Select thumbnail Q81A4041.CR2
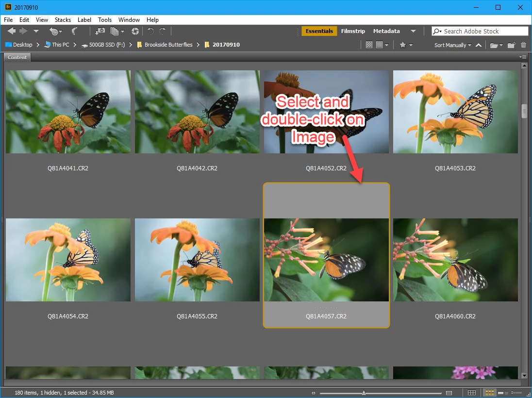 coord(68,112)
